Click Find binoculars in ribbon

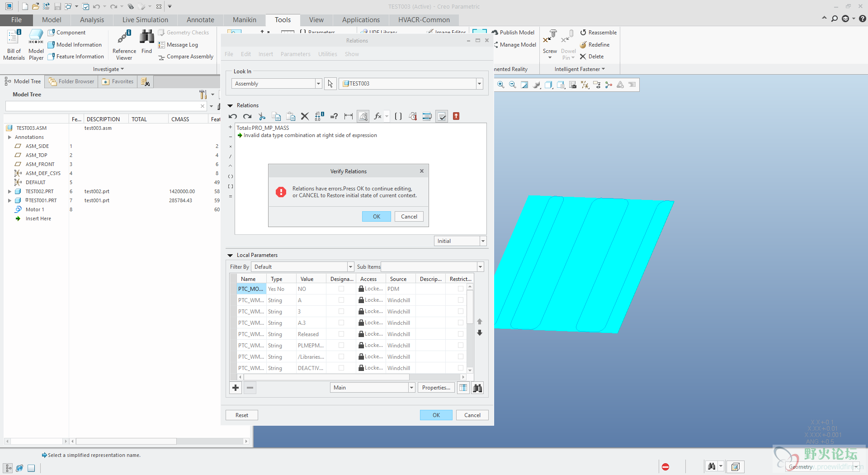pyautogui.click(x=146, y=42)
